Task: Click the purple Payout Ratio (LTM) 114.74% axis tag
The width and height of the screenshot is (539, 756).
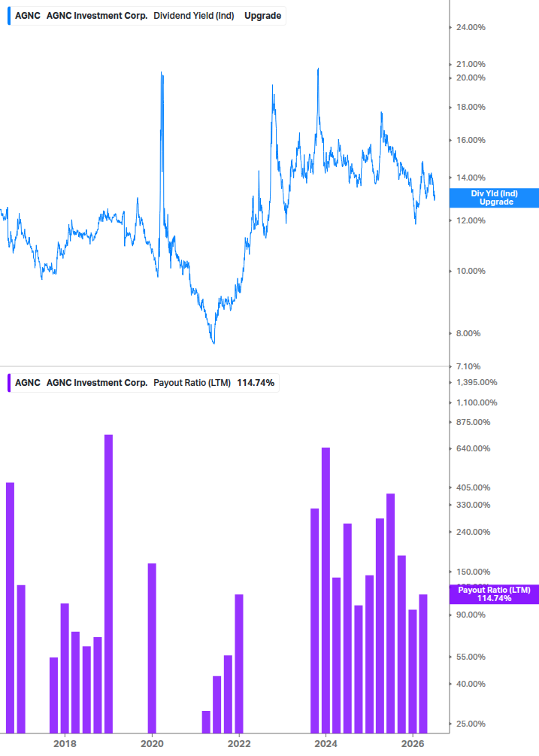Action: click(494, 594)
